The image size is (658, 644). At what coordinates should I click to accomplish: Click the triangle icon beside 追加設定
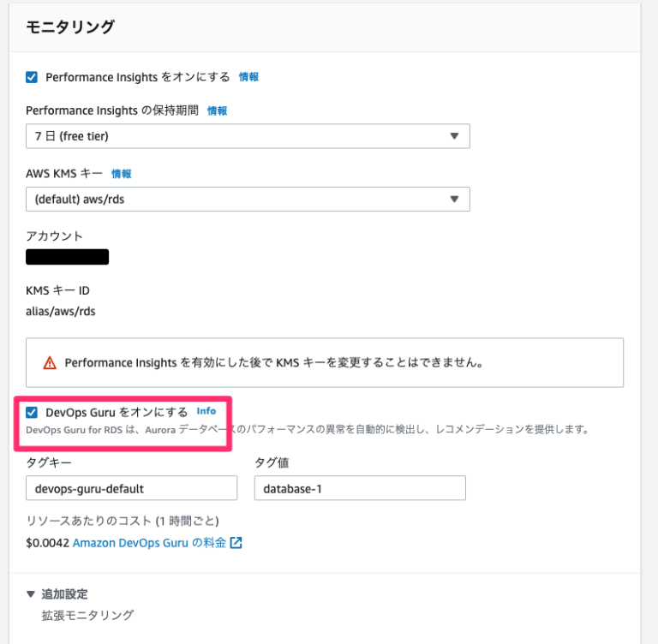(x=30, y=594)
